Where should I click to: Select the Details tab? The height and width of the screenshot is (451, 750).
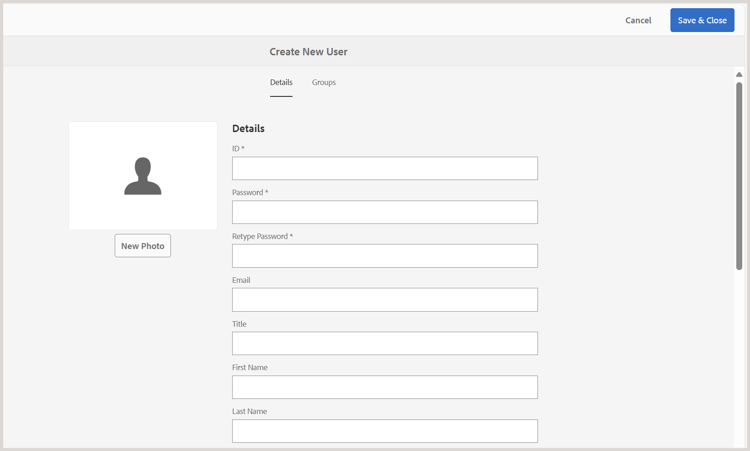click(281, 82)
